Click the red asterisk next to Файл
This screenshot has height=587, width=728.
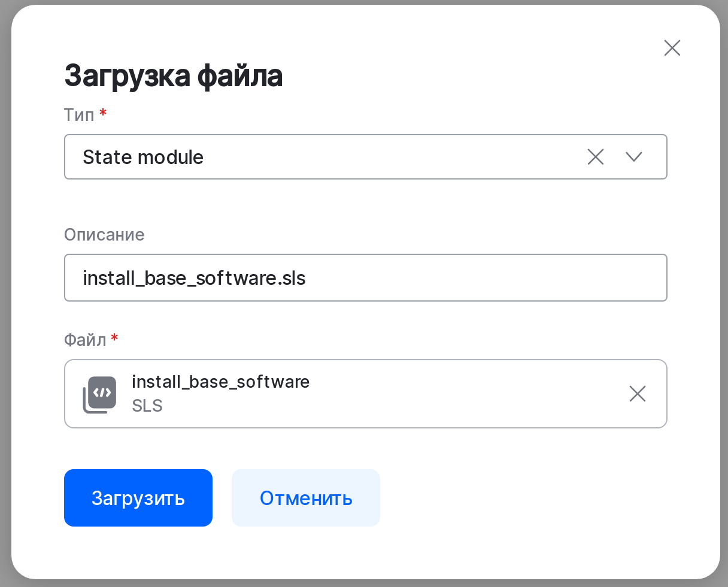[x=114, y=339]
